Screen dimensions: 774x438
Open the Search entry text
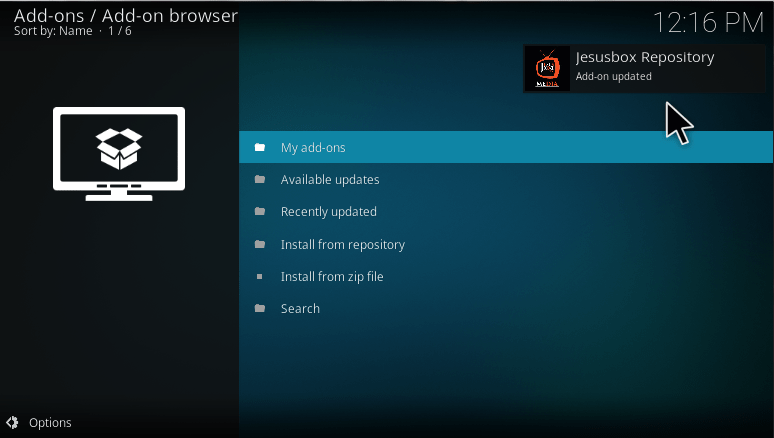coord(300,309)
